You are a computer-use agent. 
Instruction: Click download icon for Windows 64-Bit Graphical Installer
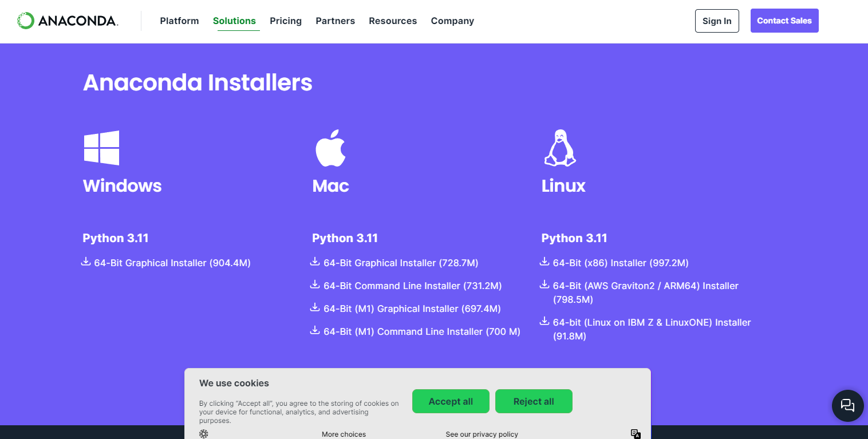86,262
